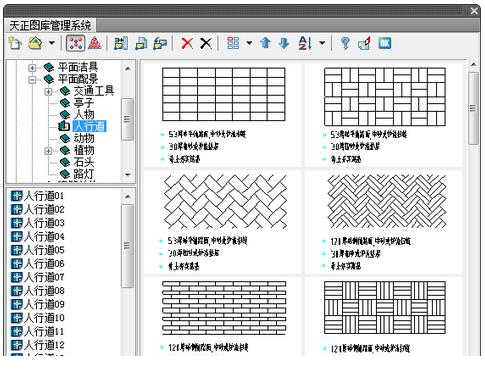This screenshot has height=370, width=485.
Task: Click the black X delete icon
Action: [x=206, y=43]
